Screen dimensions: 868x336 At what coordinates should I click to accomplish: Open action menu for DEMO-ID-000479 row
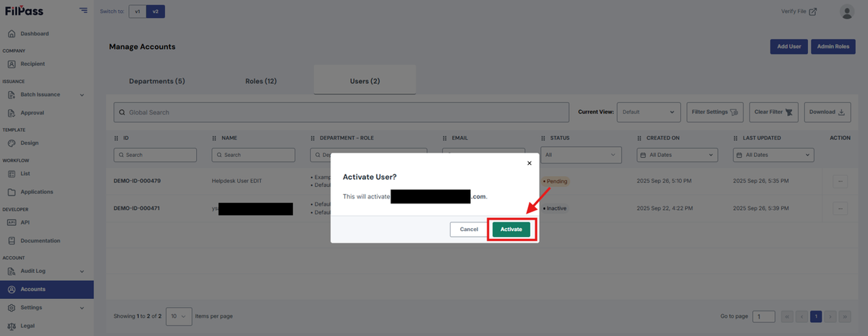pos(840,181)
